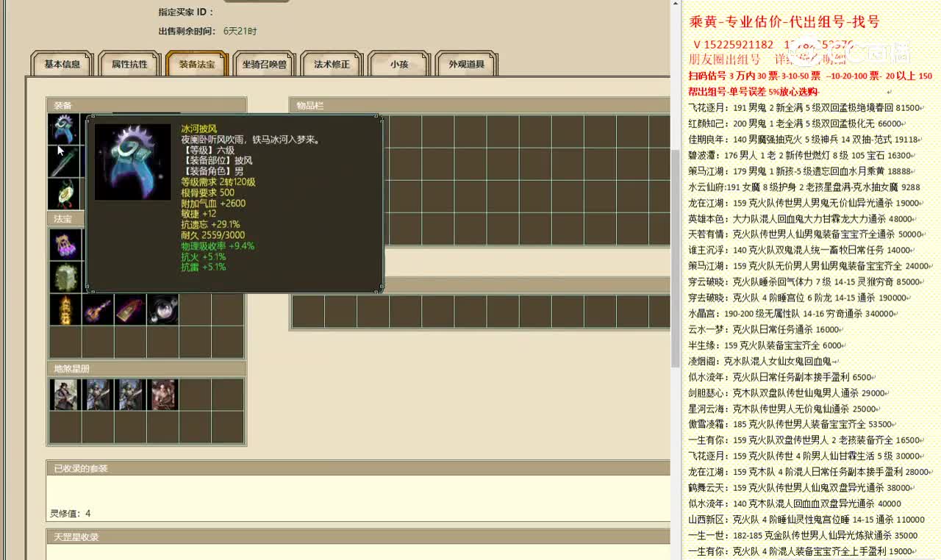Switch to the 小孩 tab
The height and width of the screenshot is (560, 941).
click(x=399, y=64)
